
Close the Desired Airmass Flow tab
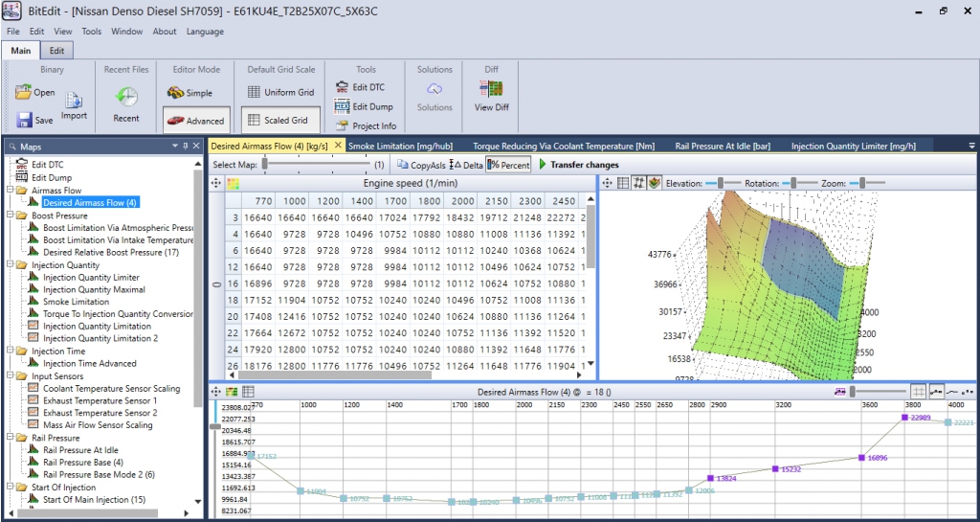click(338, 145)
